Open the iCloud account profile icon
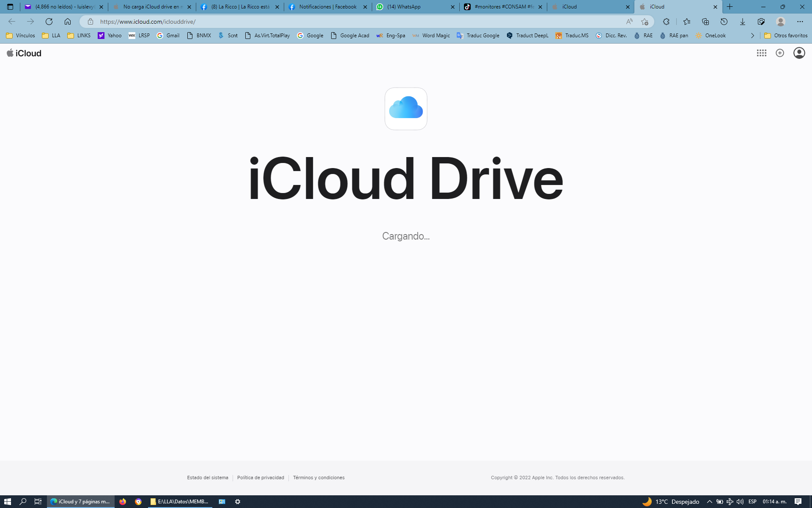 [799, 53]
